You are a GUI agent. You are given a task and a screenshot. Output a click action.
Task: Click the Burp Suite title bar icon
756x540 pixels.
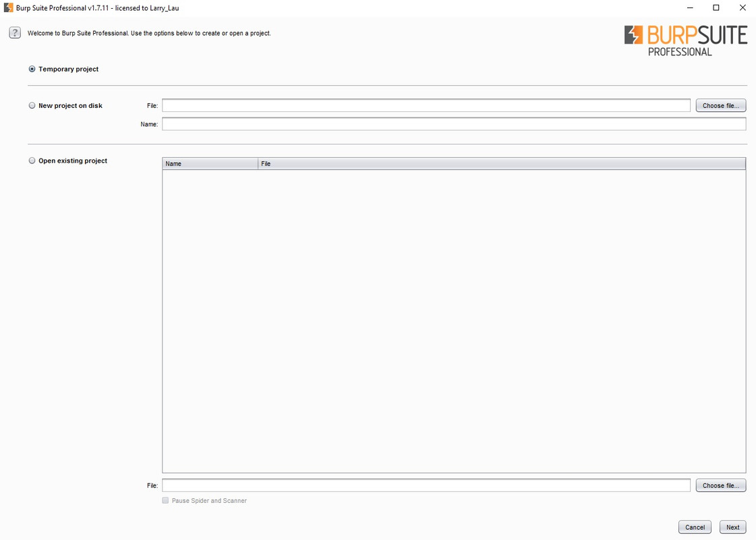(8, 7)
